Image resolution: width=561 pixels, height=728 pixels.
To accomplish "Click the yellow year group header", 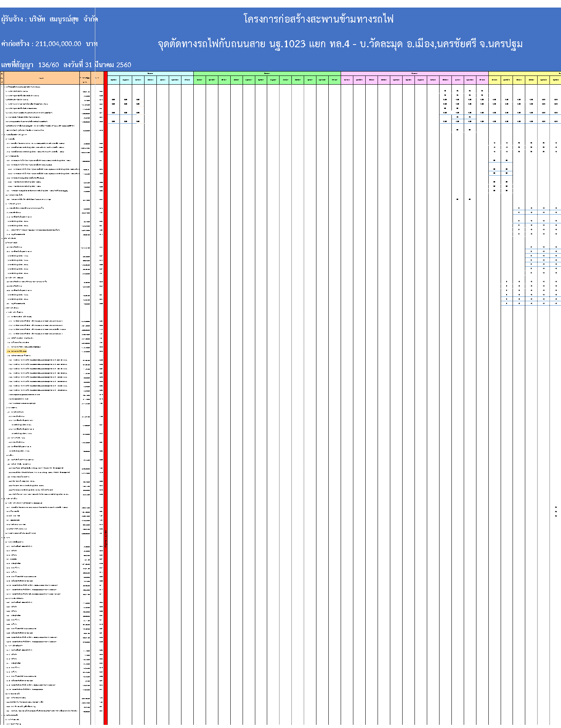I will pyautogui.click(x=524, y=74).
